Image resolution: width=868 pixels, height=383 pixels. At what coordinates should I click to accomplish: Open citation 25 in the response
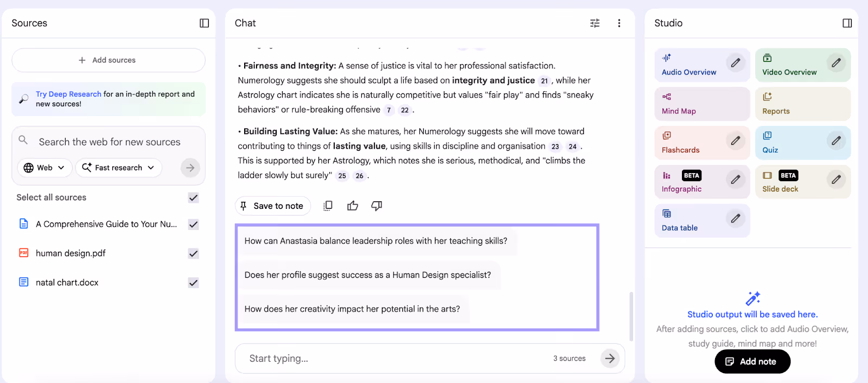(x=342, y=176)
